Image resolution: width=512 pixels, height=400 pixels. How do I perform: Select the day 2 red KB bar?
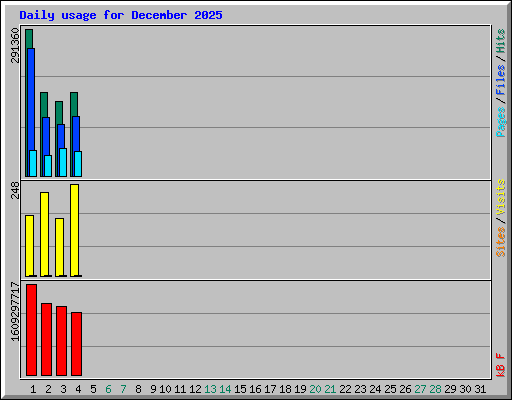click(x=46, y=339)
